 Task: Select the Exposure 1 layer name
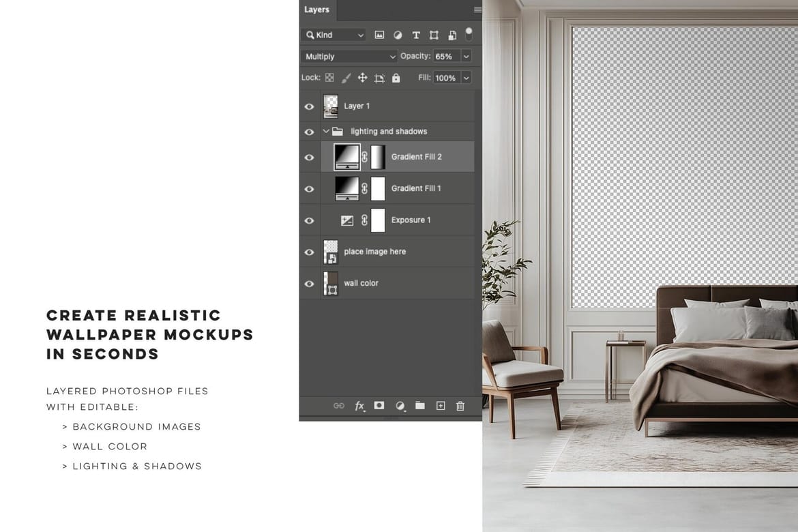411,220
